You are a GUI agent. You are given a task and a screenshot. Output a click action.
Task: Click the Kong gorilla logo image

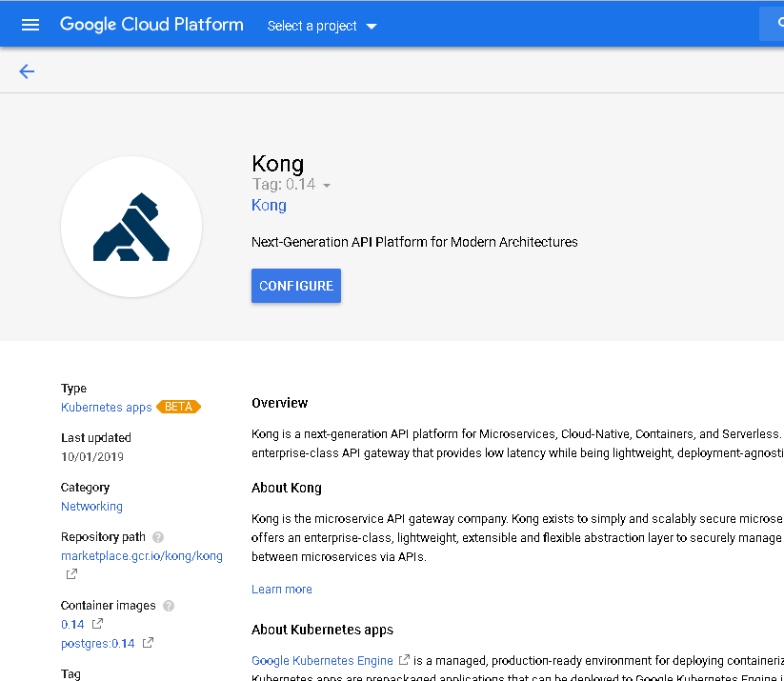coord(131,227)
